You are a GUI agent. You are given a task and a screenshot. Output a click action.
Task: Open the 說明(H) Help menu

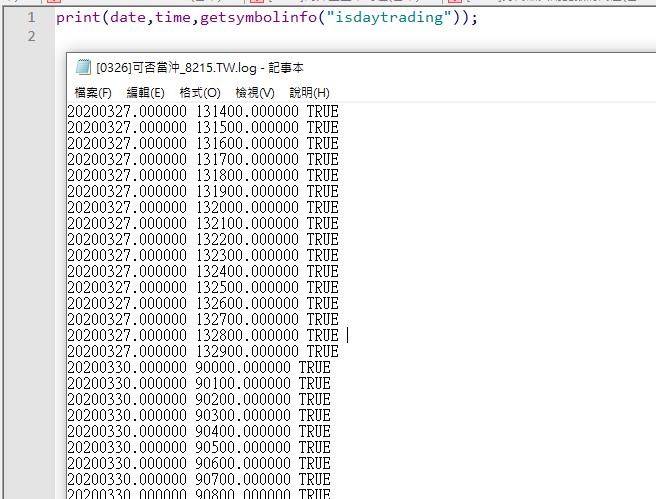tap(309, 92)
